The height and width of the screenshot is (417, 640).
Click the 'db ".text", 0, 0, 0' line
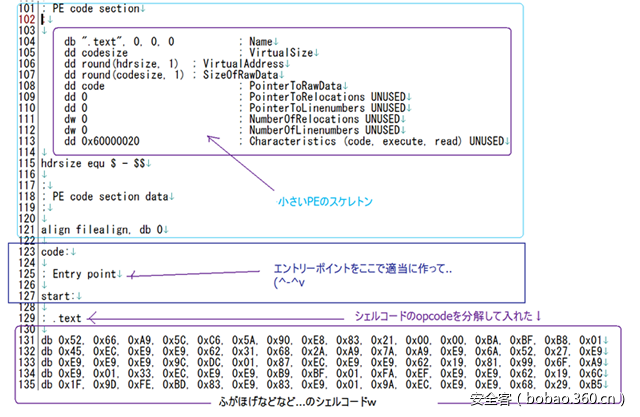point(118,42)
